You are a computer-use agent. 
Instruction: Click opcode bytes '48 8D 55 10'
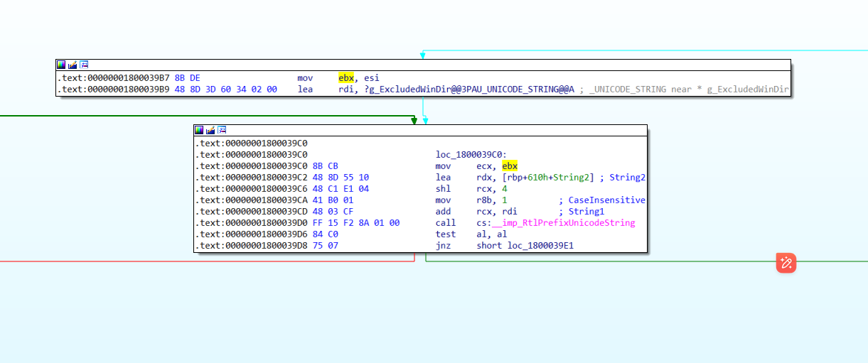click(341, 178)
